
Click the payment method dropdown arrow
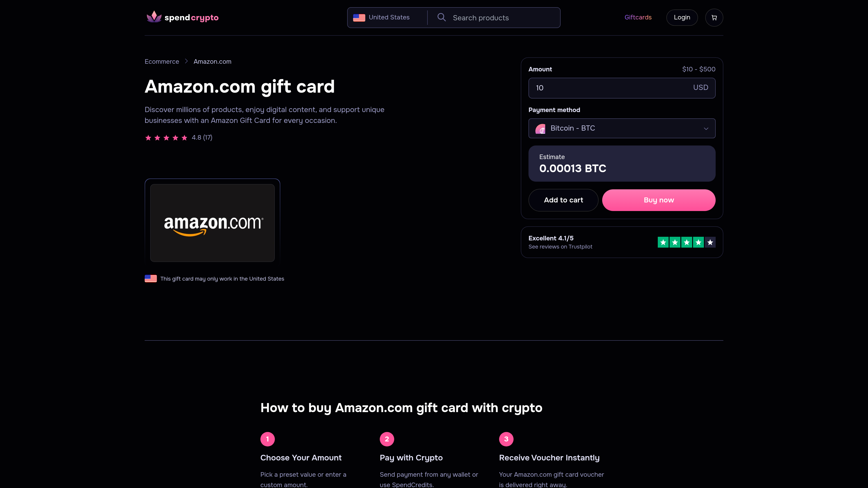tap(706, 128)
